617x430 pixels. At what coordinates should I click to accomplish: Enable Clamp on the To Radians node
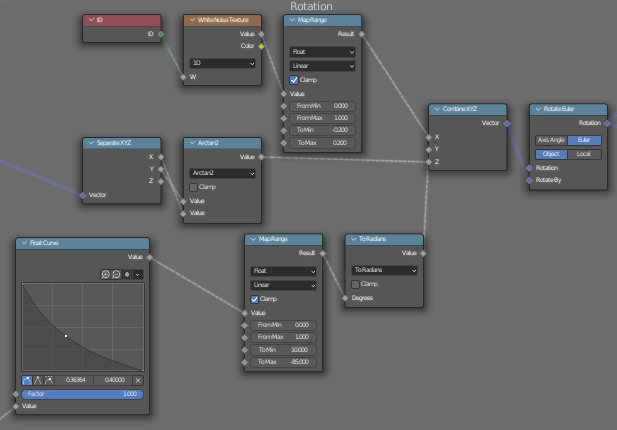click(x=356, y=283)
